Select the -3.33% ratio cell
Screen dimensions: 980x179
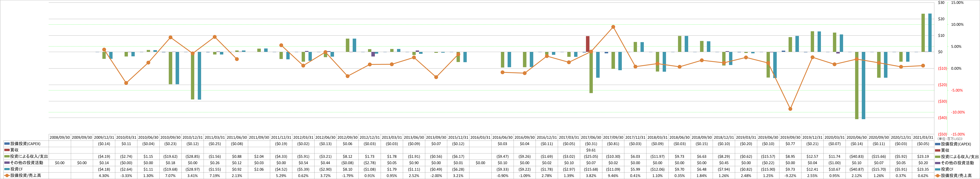click(x=126, y=175)
